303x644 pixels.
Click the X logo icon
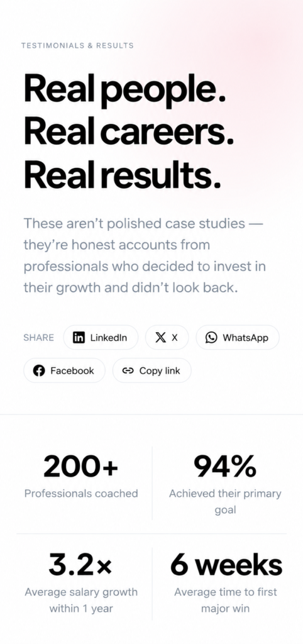(x=160, y=338)
